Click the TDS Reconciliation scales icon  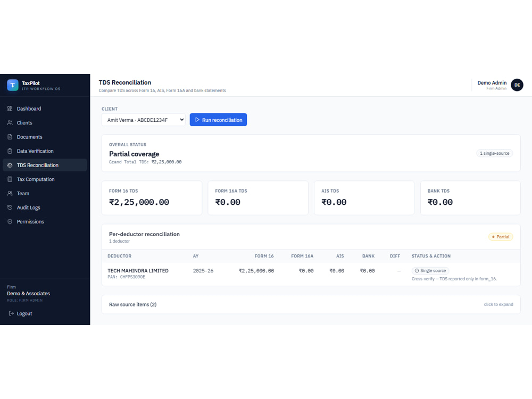[x=10, y=165]
